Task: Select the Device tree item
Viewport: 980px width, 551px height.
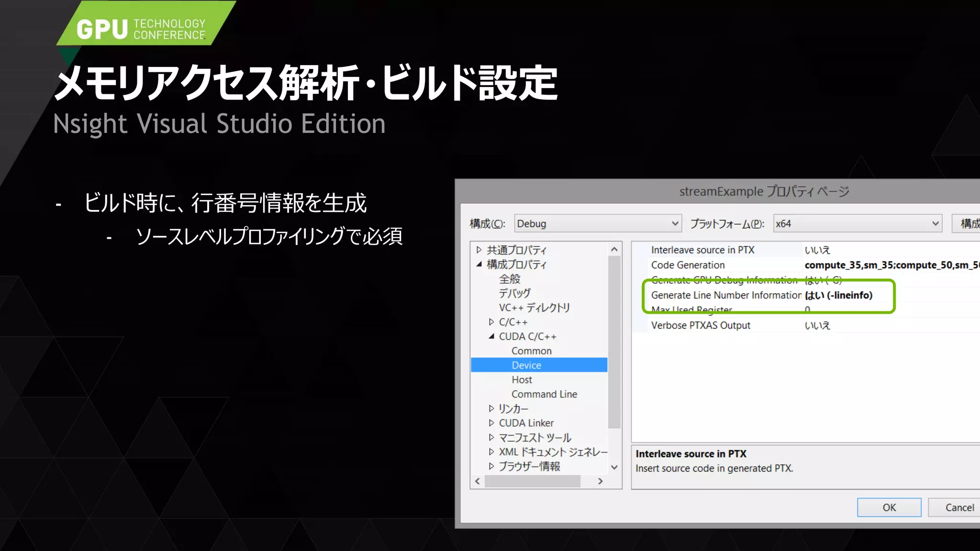Action: click(526, 365)
